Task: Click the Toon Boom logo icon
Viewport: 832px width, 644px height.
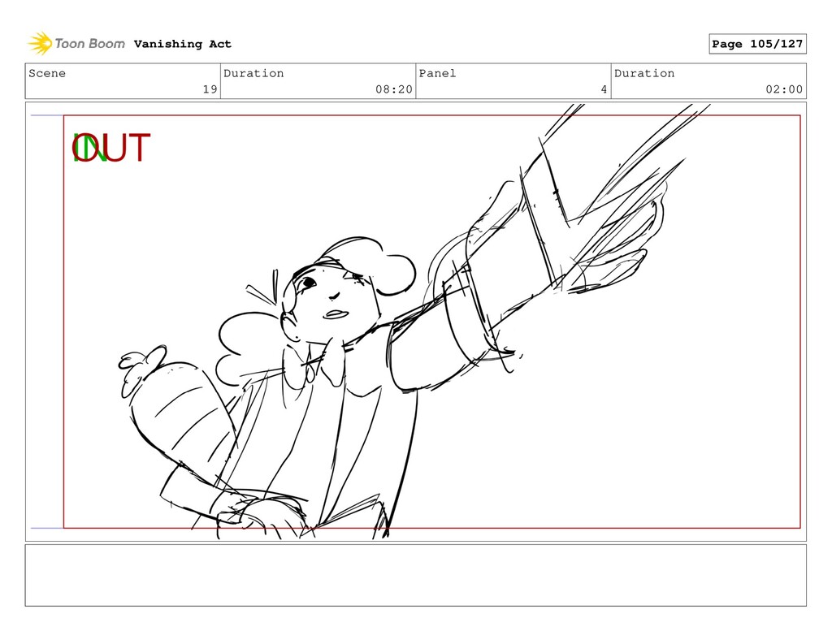Action: pos(41,44)
